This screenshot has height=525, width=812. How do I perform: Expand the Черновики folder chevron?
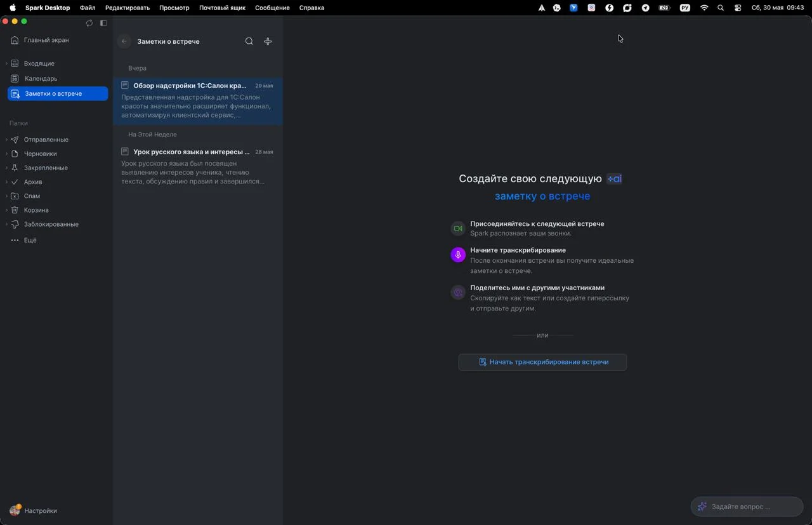6,154
